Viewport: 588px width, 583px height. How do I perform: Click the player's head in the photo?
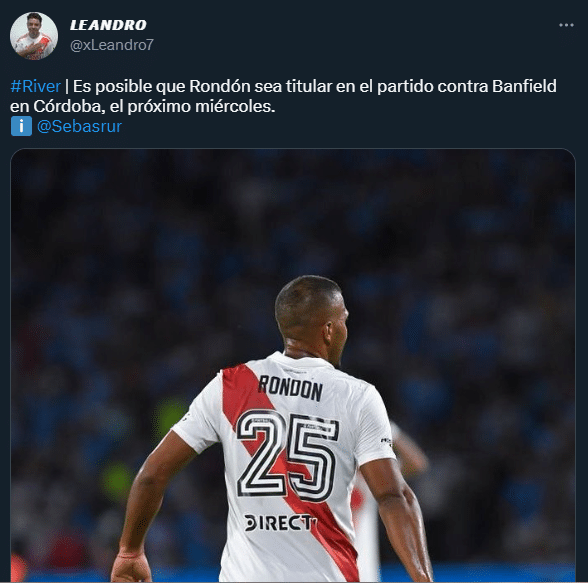tap(312, 313)
